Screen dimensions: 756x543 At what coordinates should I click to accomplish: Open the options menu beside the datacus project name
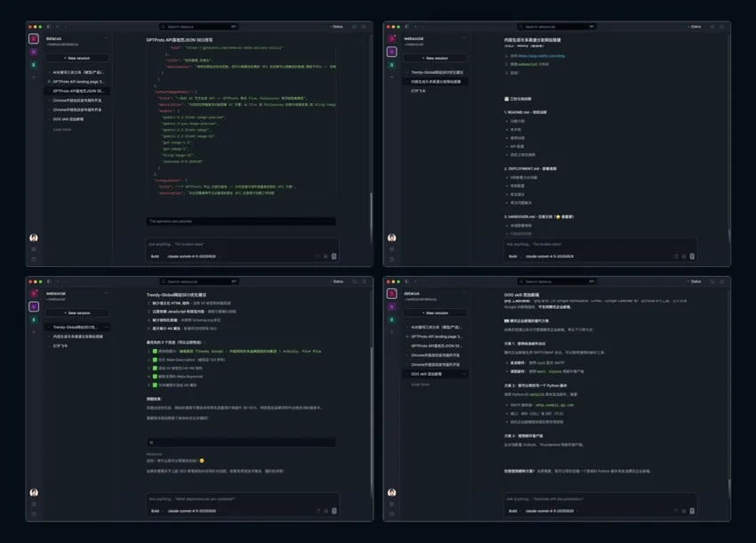pyautogui.click(x=106, y=37)
